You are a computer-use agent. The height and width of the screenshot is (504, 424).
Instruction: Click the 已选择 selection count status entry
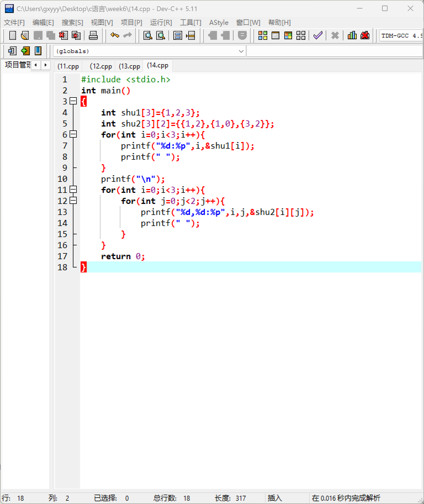tap(111, 498)
